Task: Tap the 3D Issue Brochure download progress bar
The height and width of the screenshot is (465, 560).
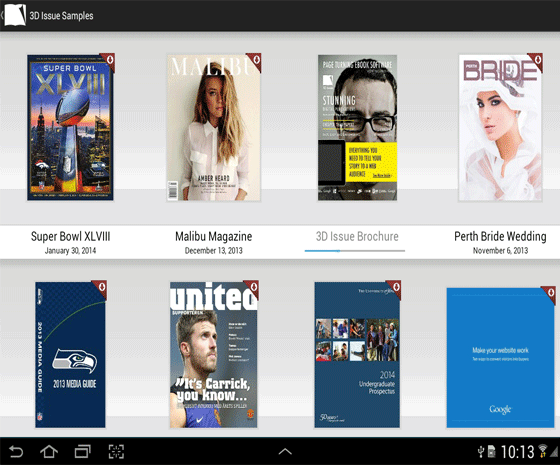Action: click(355, 251)
